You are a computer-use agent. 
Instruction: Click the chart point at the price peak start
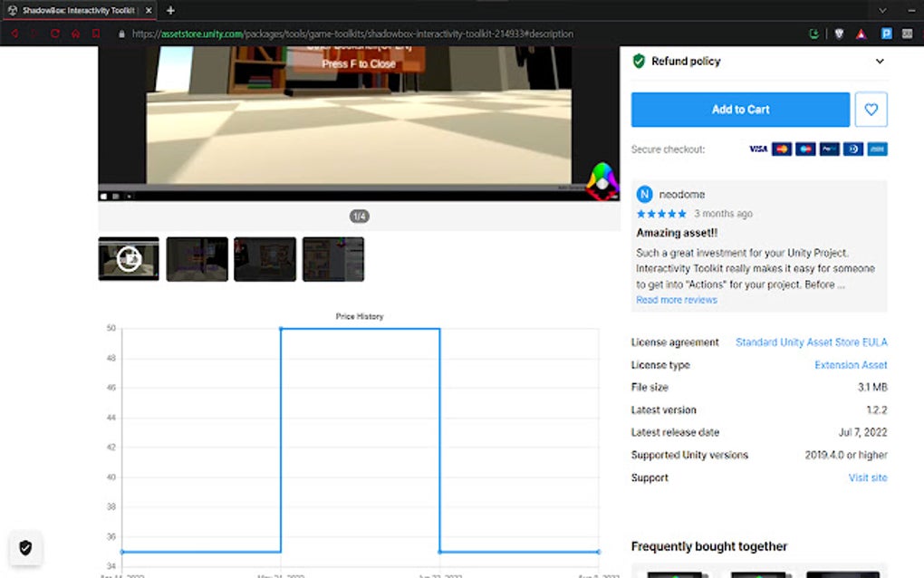click(281, 328)
